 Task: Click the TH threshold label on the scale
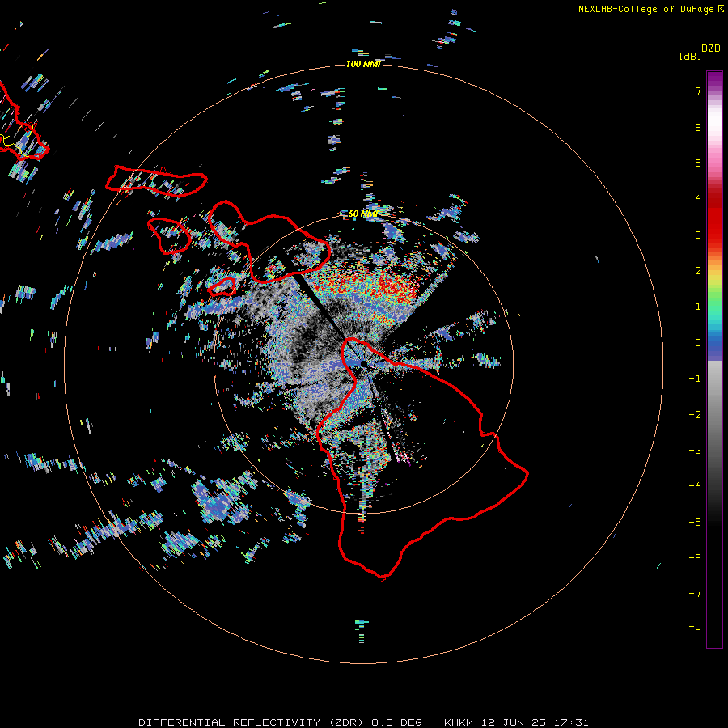[x=695, y=630]
